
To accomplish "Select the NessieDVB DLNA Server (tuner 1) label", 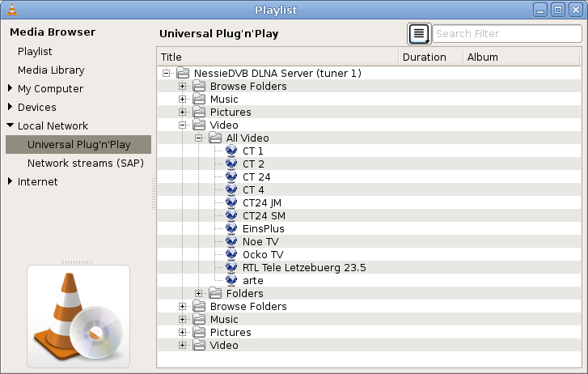I will [x=277, y=73].
